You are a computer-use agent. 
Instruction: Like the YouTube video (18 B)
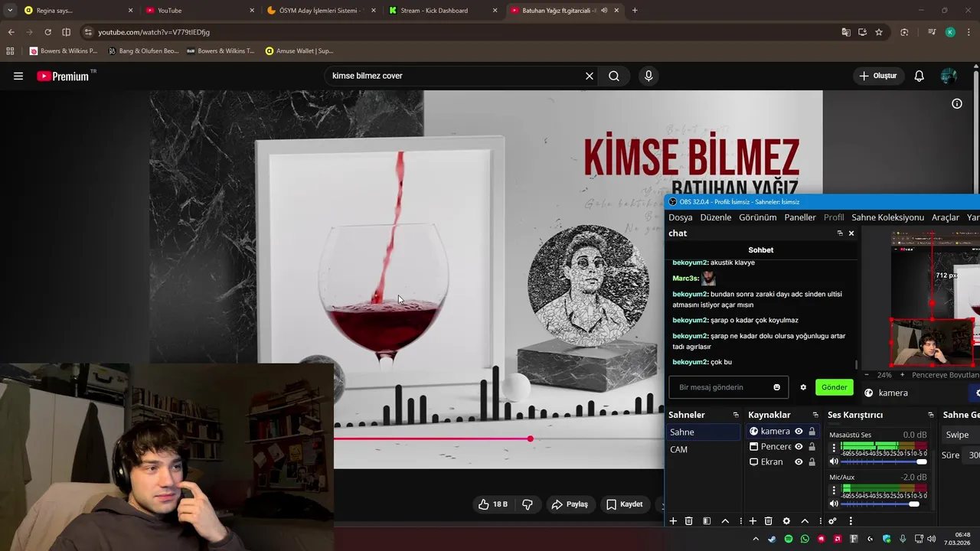493,504
